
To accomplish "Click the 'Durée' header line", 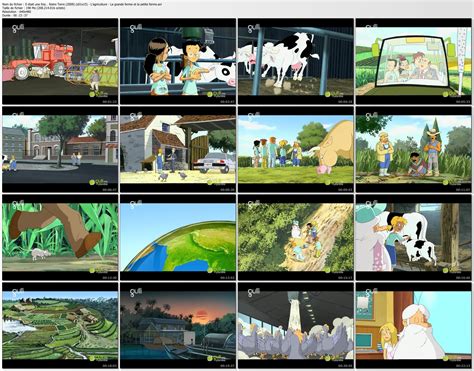I will (x=15, y=15).
